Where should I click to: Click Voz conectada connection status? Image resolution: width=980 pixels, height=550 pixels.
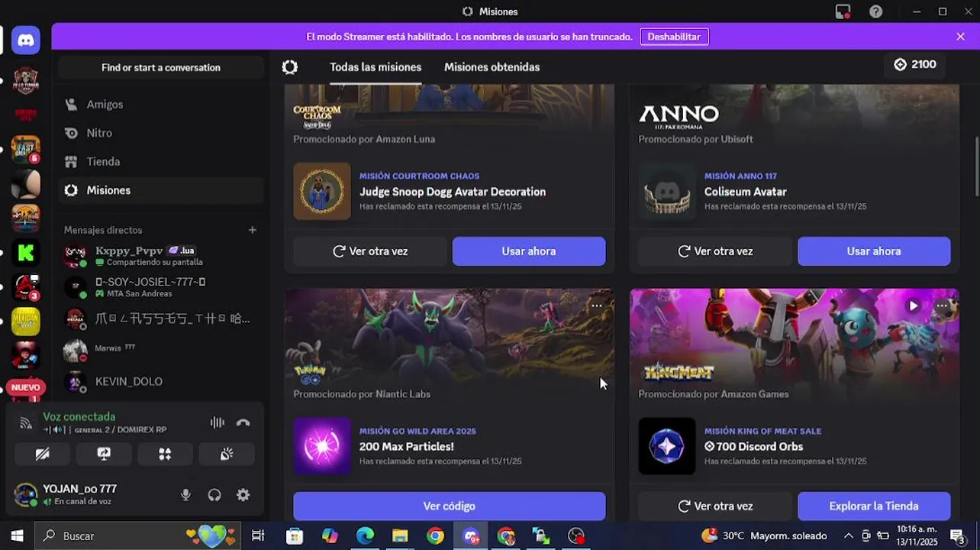pyautogui.click(x=79, y=416)
